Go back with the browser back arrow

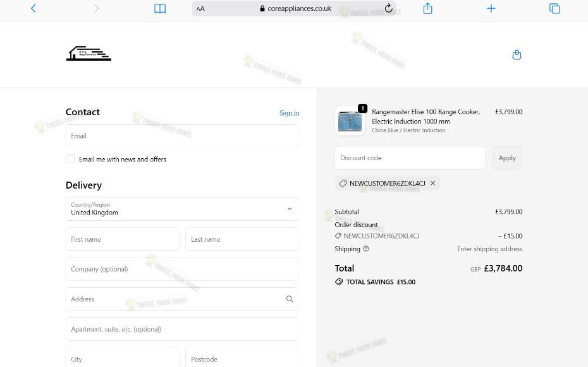34,8
